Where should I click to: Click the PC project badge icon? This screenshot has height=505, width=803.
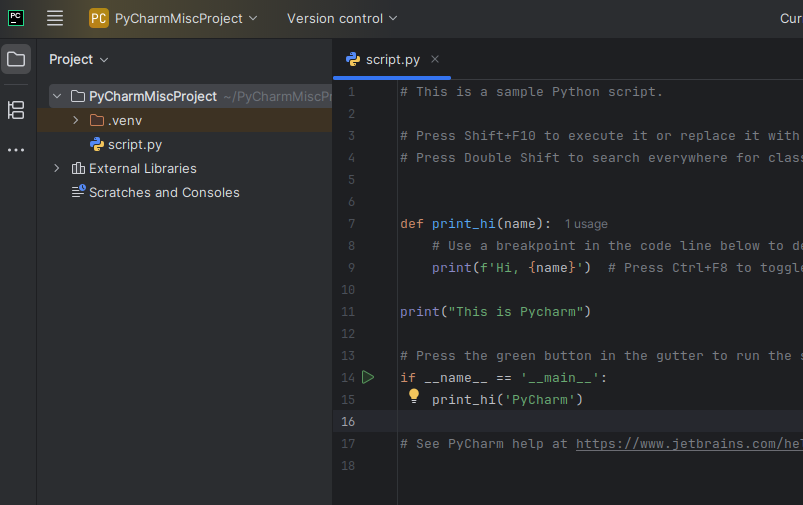coord(99,18)
